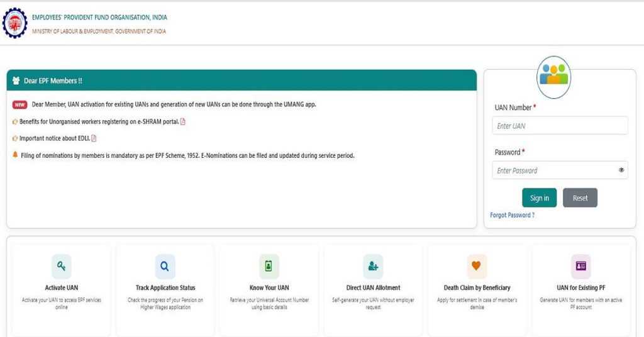This screenshot has width=644, height=337.
Task: Click the Sign in button
Action: pos(539,198)
